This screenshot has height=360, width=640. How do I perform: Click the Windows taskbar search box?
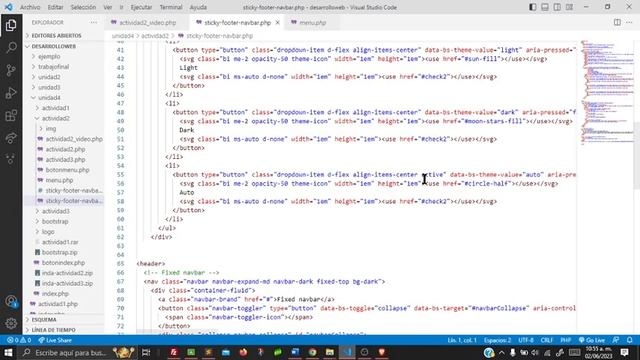tap(78, 352)
